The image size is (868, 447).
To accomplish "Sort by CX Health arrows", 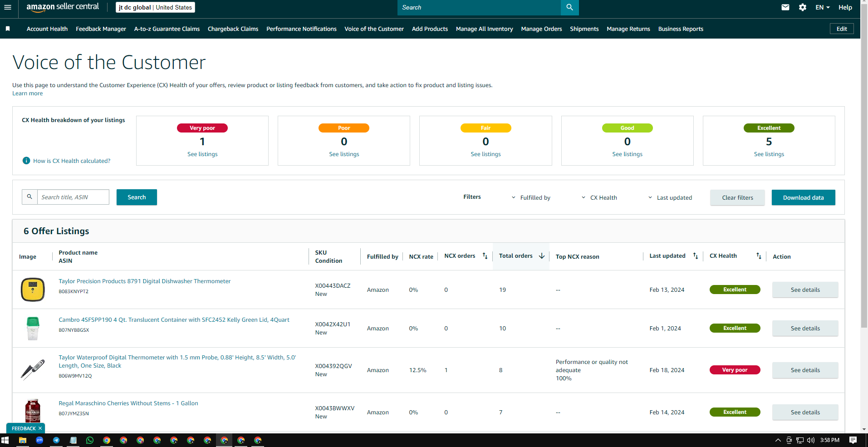I will point(759,256).
